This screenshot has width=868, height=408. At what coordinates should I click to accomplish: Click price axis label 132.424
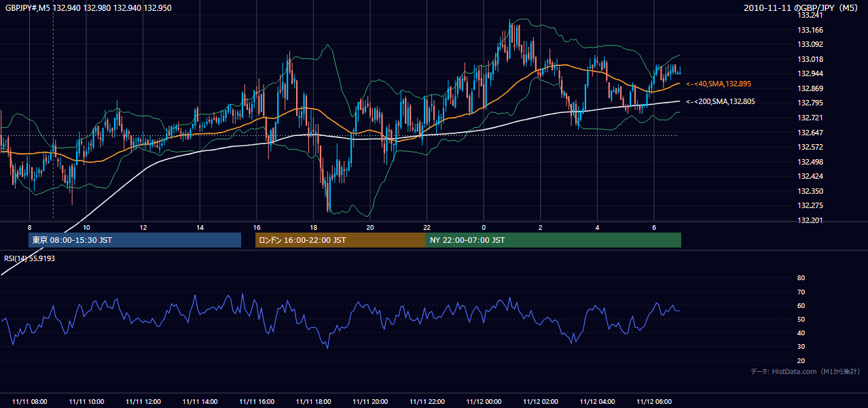click(x=811, y=176)
